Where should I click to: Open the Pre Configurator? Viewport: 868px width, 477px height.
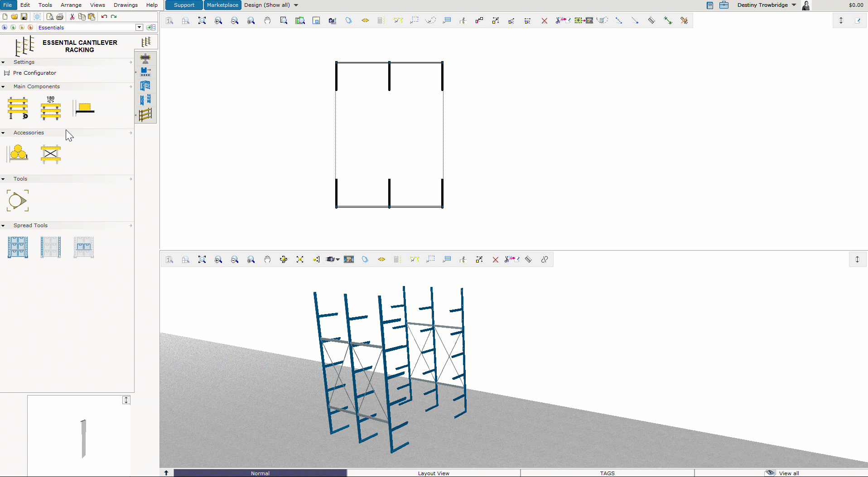click(x=35, y=73)
